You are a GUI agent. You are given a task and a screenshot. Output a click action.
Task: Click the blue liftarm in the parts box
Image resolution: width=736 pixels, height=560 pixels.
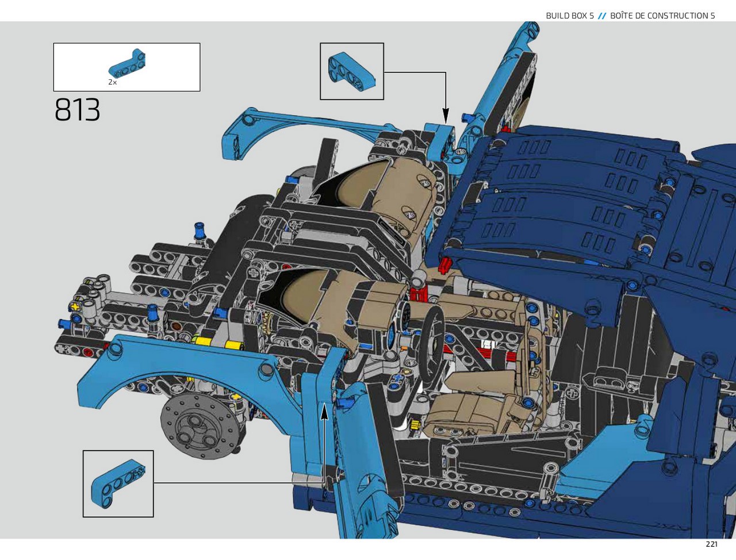127,63
